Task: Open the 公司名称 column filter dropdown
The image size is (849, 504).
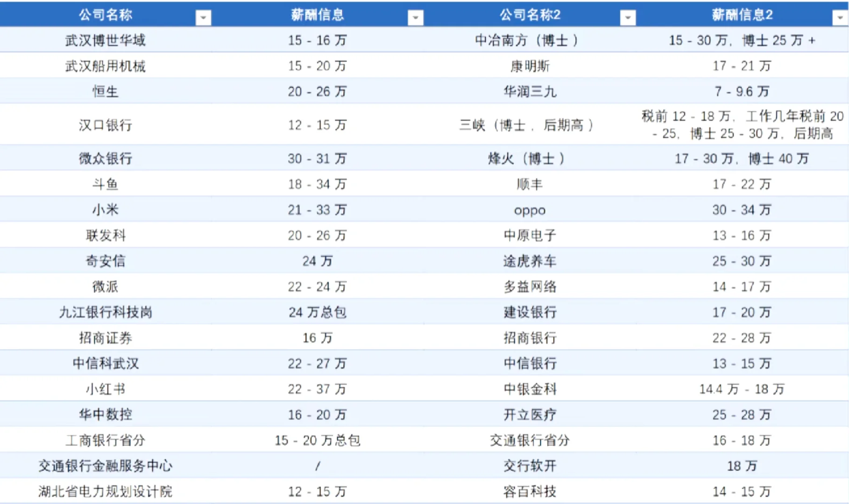Action: coord(203,18)
